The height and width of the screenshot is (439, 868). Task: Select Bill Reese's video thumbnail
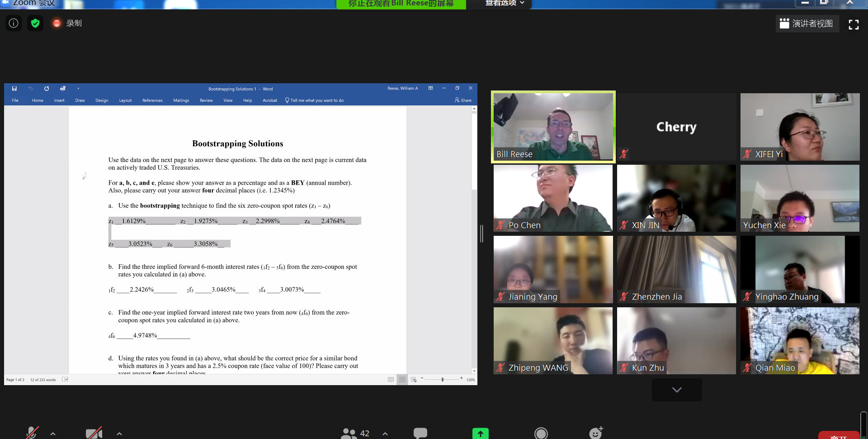click(x=553, y=127)
